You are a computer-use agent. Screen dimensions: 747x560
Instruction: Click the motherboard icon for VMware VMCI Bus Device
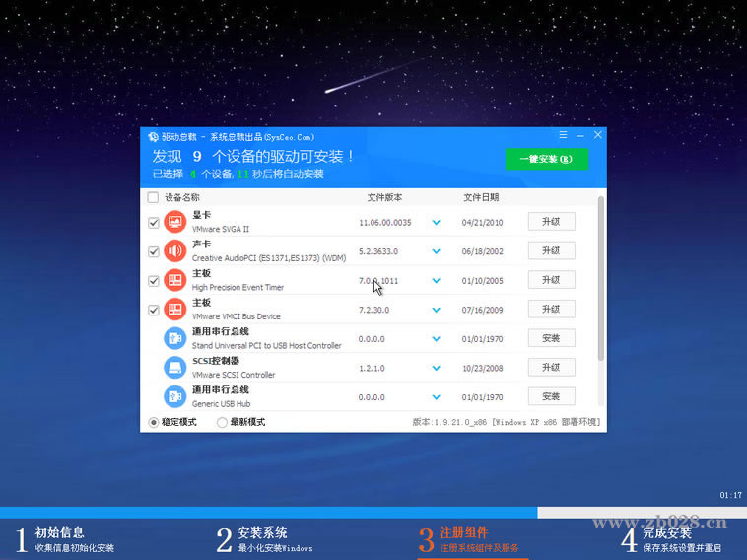click(174, 310)
